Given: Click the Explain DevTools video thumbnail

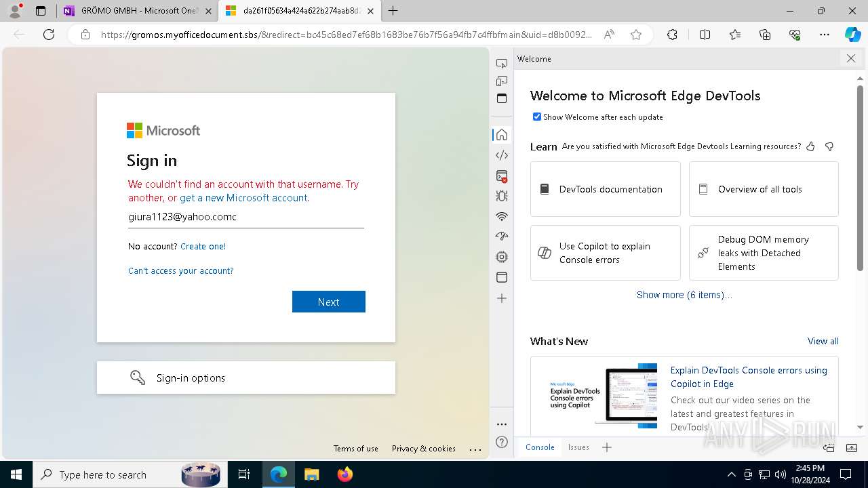Looking at the screenshot, I should [x=603, y=395].
